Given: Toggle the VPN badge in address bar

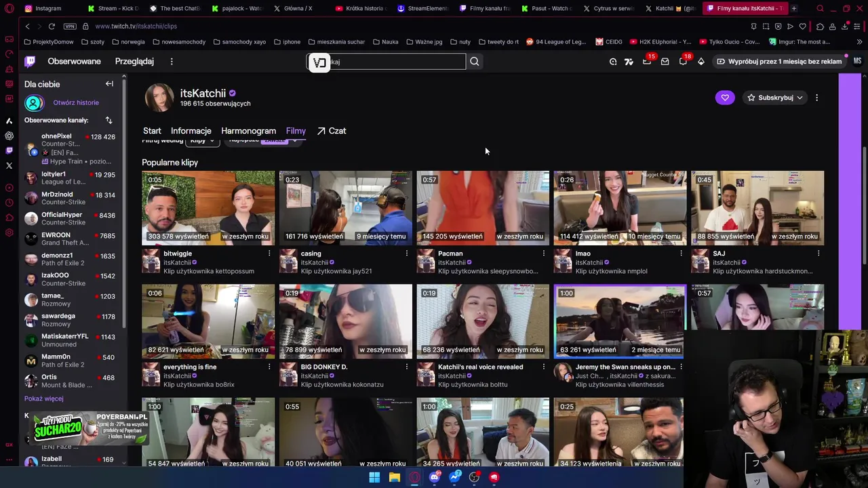Looking at the screenshot, I should pyautogui.click(x=70, y=26).
